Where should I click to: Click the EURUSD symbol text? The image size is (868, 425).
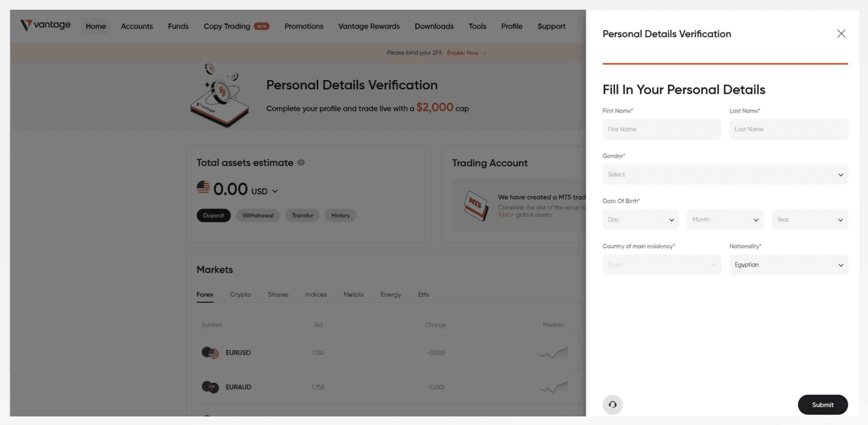(238, 353)
